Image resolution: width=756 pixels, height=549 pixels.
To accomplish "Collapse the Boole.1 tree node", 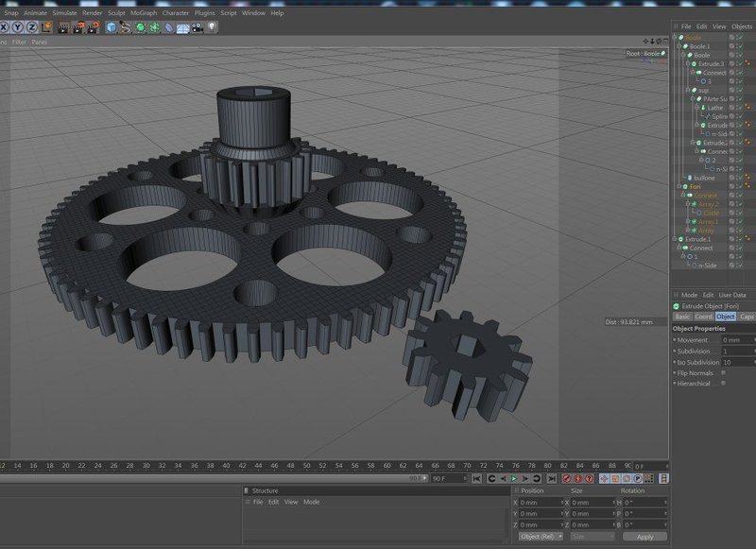I will pos(679,46).
